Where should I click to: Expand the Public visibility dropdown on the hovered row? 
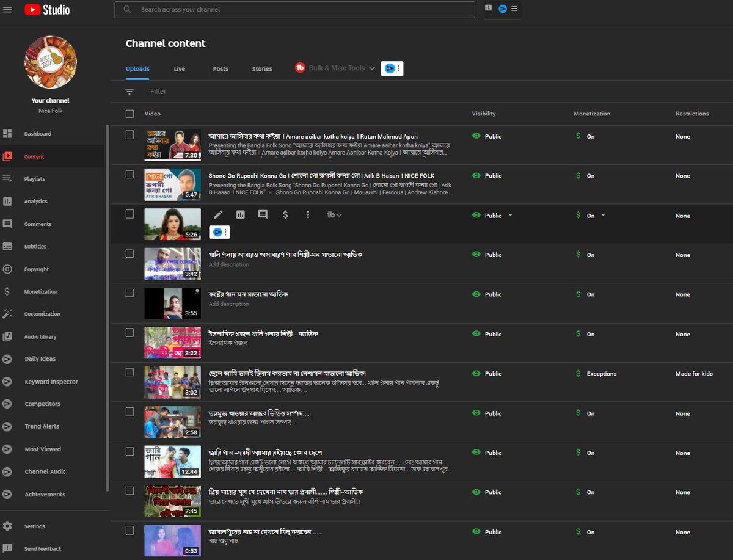511,215
